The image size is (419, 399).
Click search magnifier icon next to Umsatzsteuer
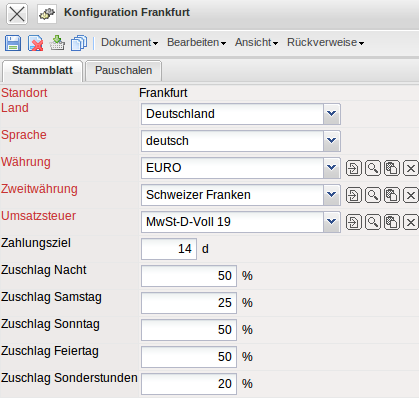[373, 222]
